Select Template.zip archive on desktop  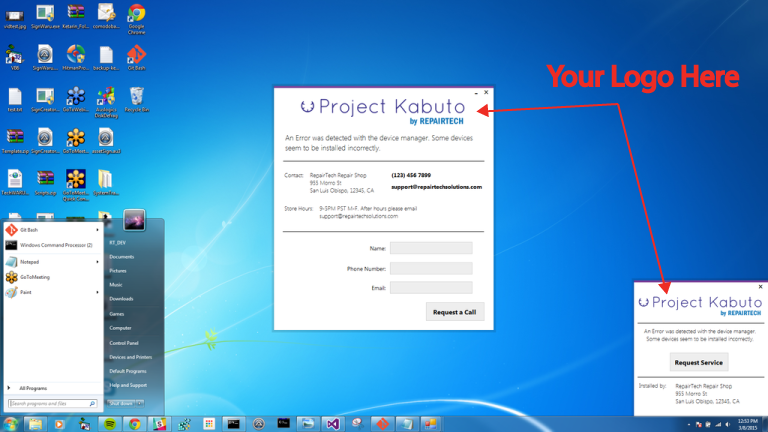(x=15, y=141)
